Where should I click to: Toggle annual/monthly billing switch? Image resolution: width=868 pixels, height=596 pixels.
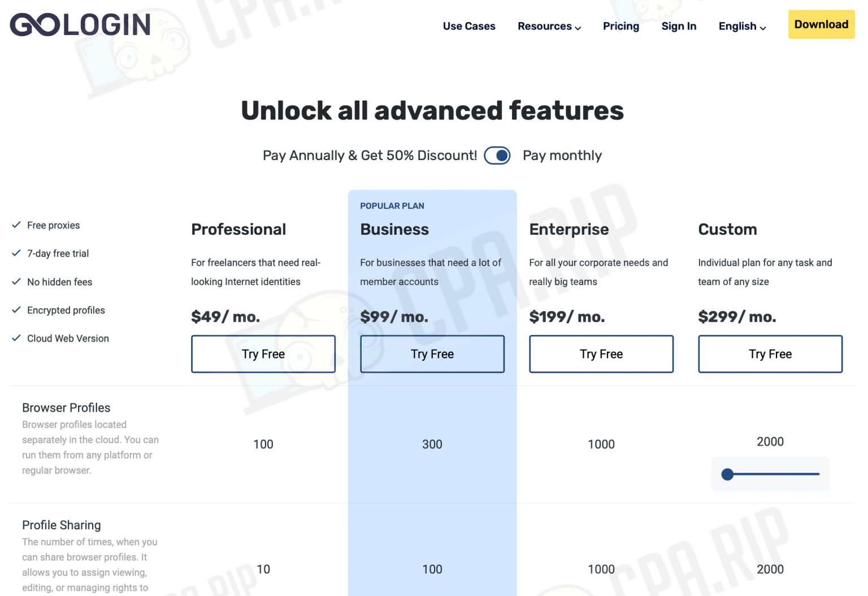pyautogui.click(x=497, y=156)
